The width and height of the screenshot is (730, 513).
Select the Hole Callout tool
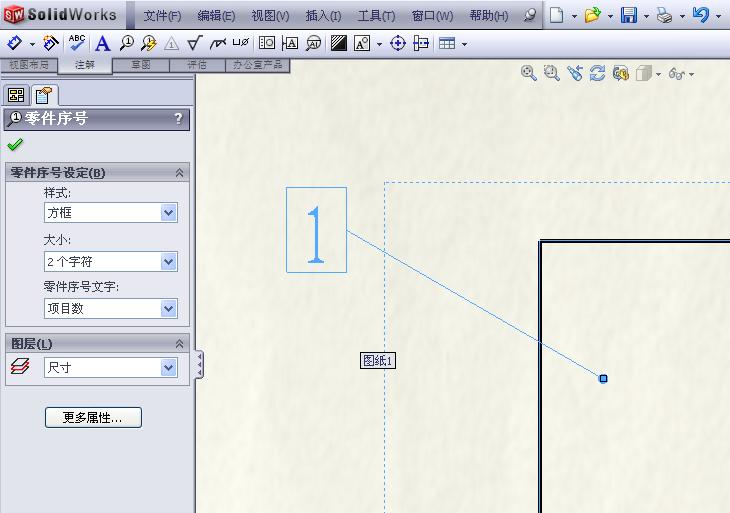coord(240,42)
